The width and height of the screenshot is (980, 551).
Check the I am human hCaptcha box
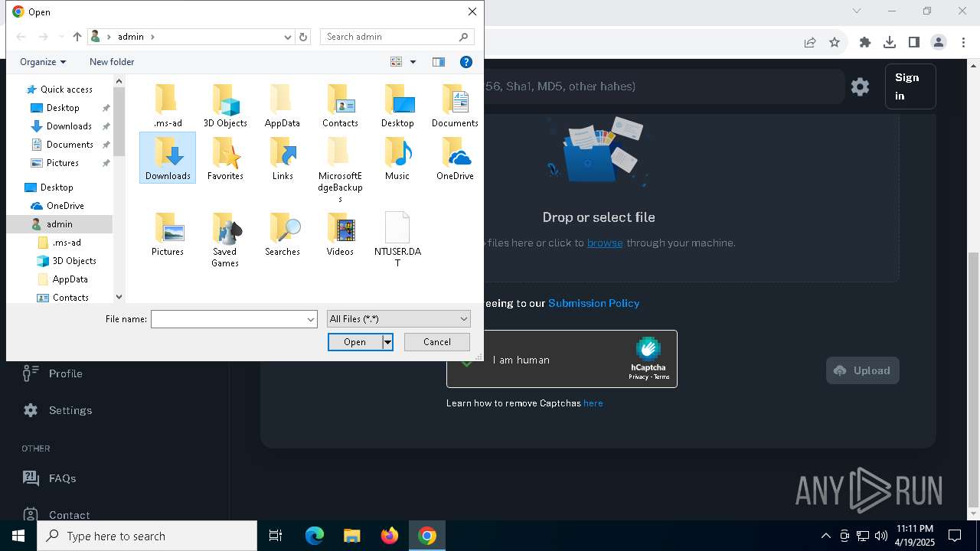[466, 360]
